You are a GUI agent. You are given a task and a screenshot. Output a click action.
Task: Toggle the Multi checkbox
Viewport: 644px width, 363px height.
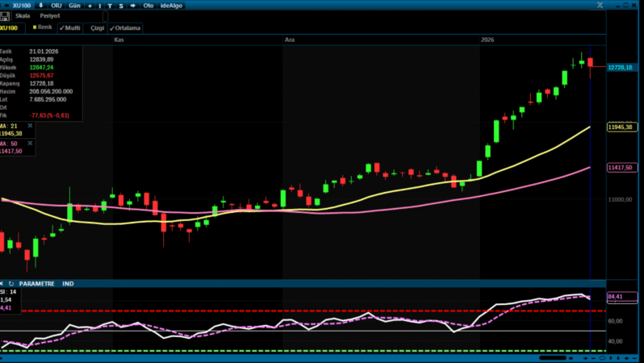click(x=69, y=27)
